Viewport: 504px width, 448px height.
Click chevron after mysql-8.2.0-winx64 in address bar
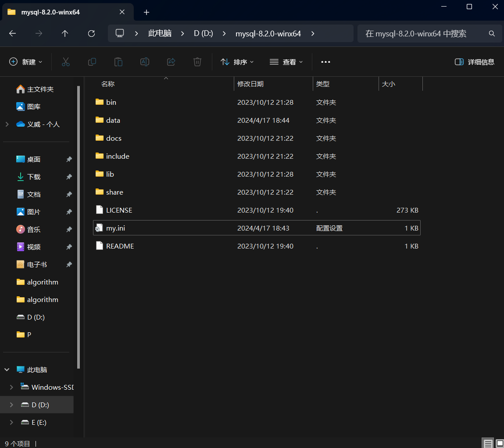(x=313, y=33)
